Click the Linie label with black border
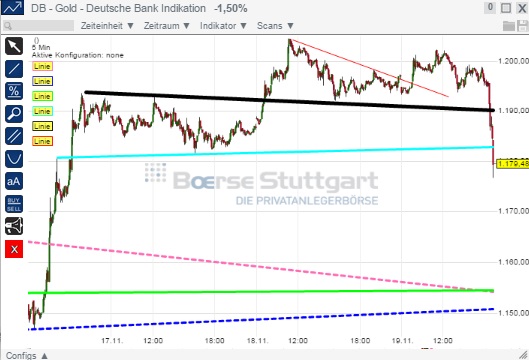 tap(43, 126)
